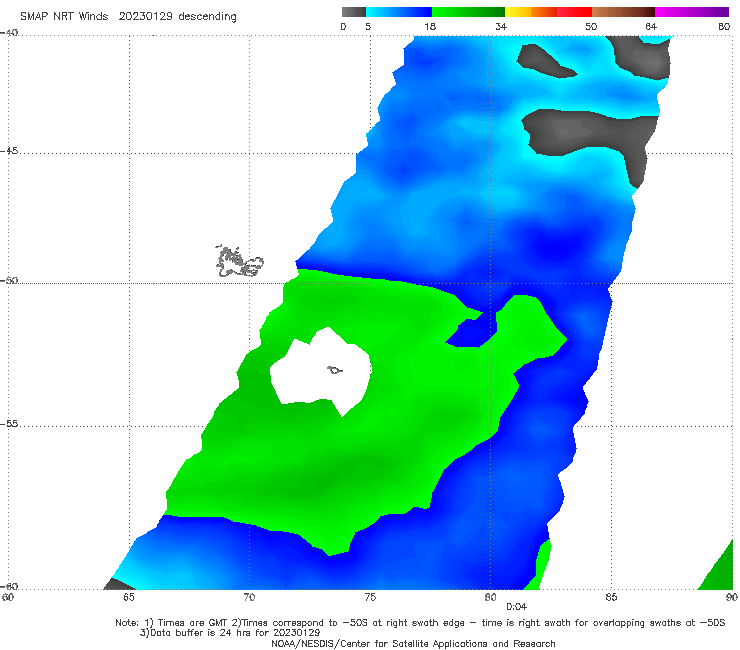The width and height of the screenshot is (740, 650).
Task: Click the colorbar label '64'
Action: point(651,27)
